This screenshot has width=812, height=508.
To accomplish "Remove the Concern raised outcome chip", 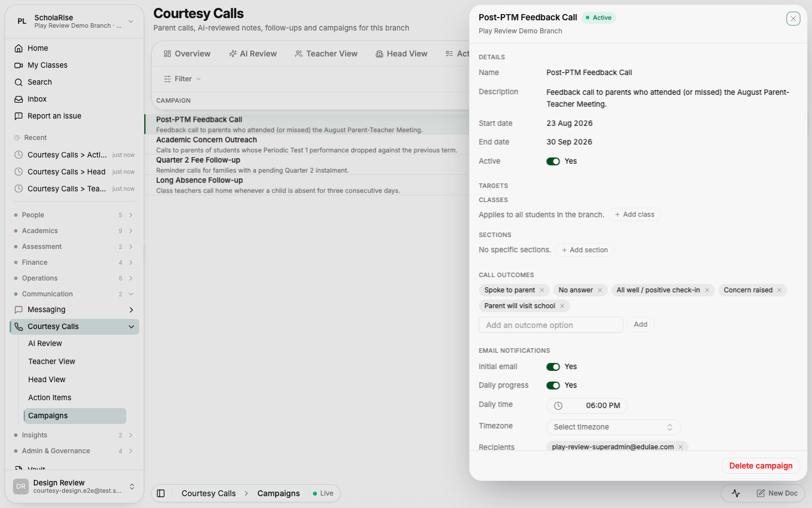I will [779, 290].
